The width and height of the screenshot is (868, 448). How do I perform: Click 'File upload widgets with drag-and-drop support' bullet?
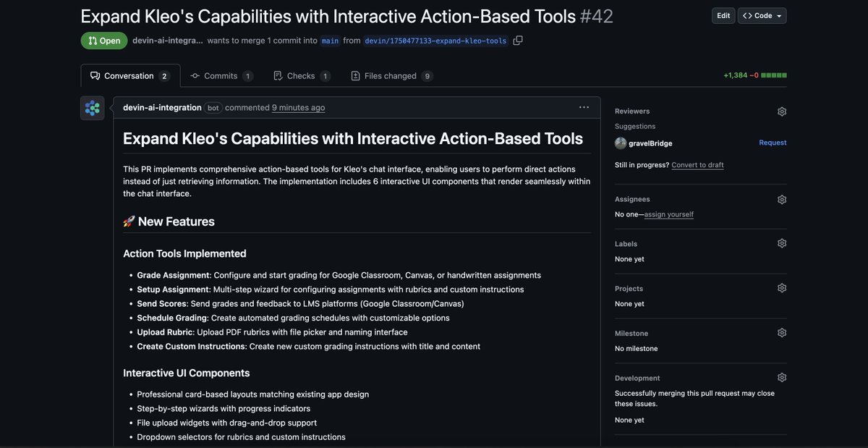226,423
